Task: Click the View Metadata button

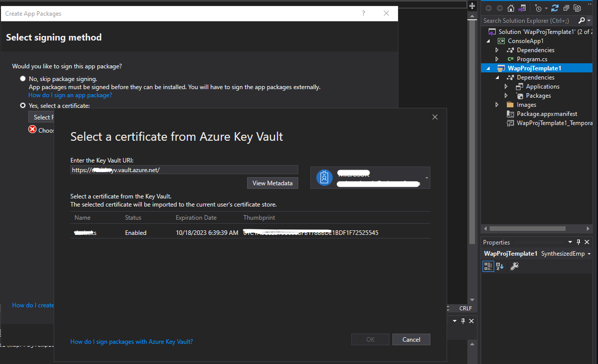Action: [x=272, y=183]
